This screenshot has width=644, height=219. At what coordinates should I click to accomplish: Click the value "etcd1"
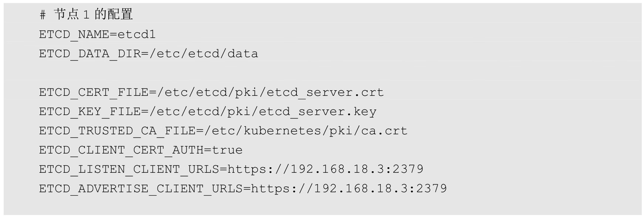pyautogui.click(x=137, y=34)
